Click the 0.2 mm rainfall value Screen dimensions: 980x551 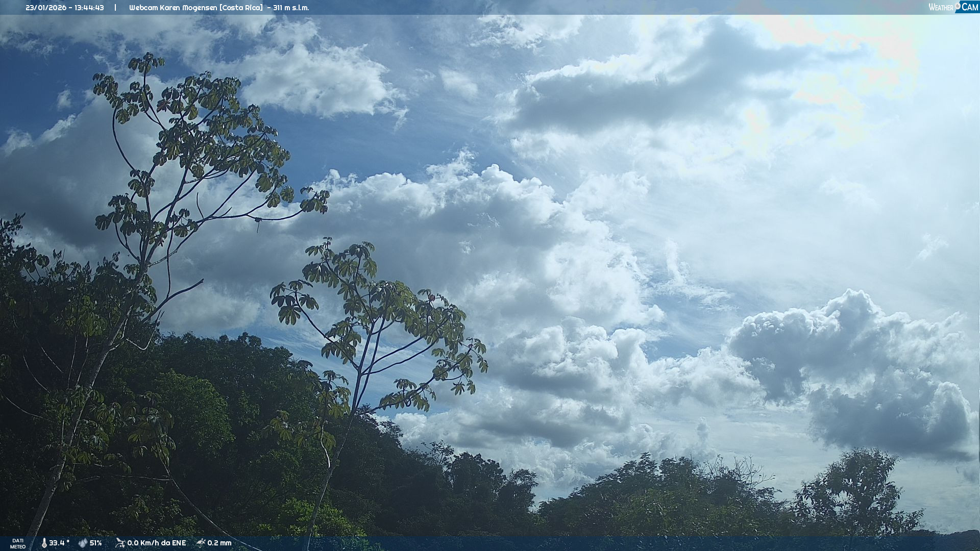point(219,543)
